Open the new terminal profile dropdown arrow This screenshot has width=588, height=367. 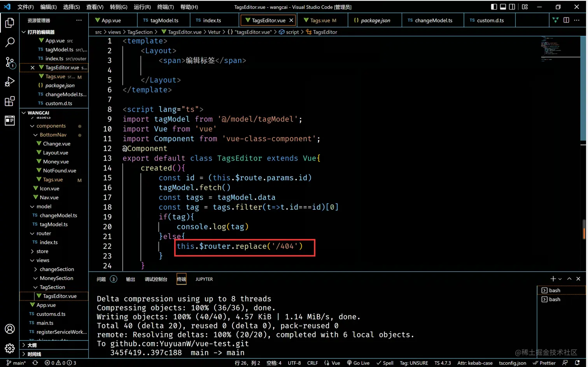pyautogui.click(x=560, y=279)
